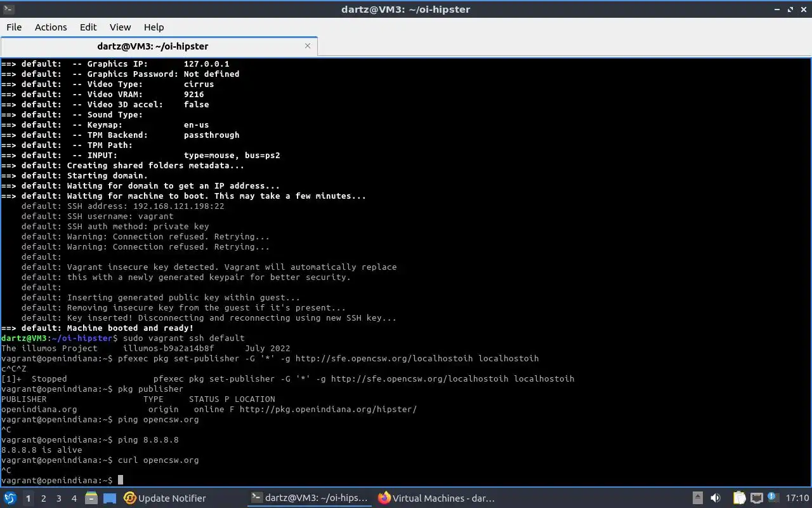
Task: Click 'SSH address: 192.168.121.198:22' line
Action: point(122,206)
